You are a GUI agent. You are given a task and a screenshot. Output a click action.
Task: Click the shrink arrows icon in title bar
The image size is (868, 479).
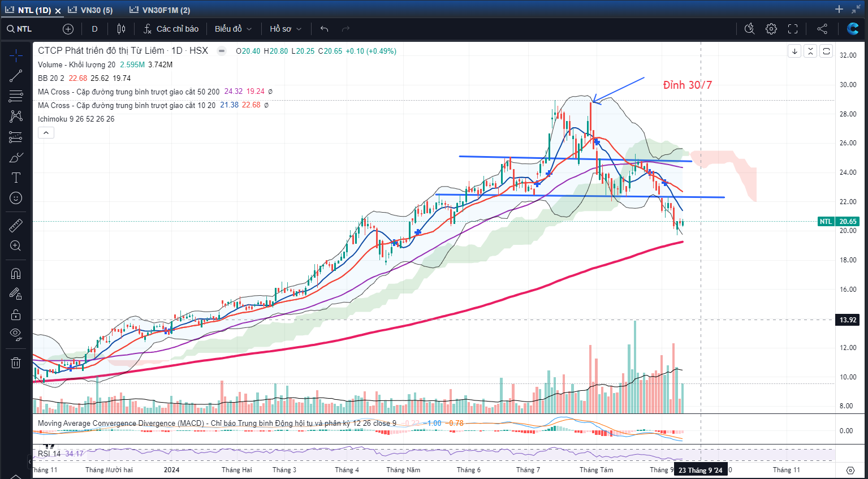[856, 9]
